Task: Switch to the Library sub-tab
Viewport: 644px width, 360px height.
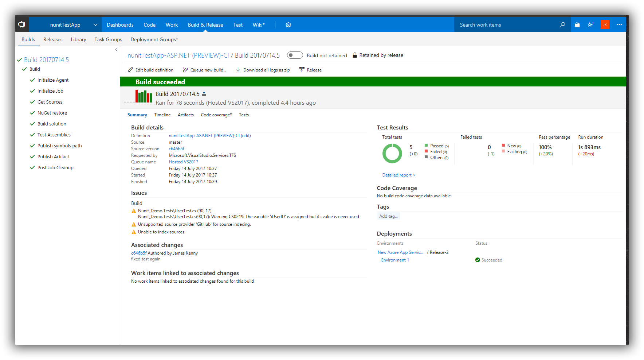Action: point(78,39)
